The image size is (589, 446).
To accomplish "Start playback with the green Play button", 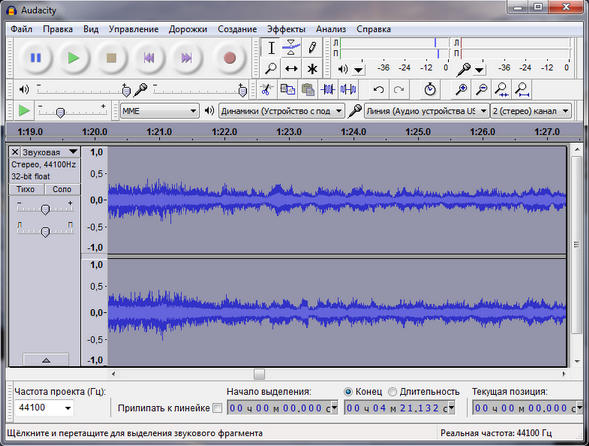I will pyautogui.click(x=73, y=58).
